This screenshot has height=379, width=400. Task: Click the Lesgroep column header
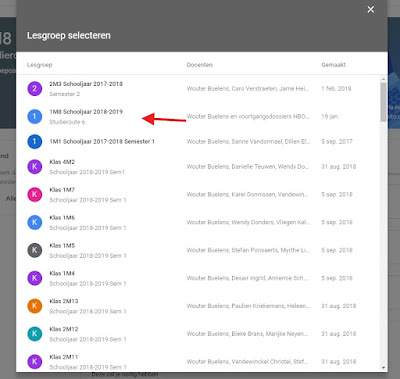pos(40,65)
